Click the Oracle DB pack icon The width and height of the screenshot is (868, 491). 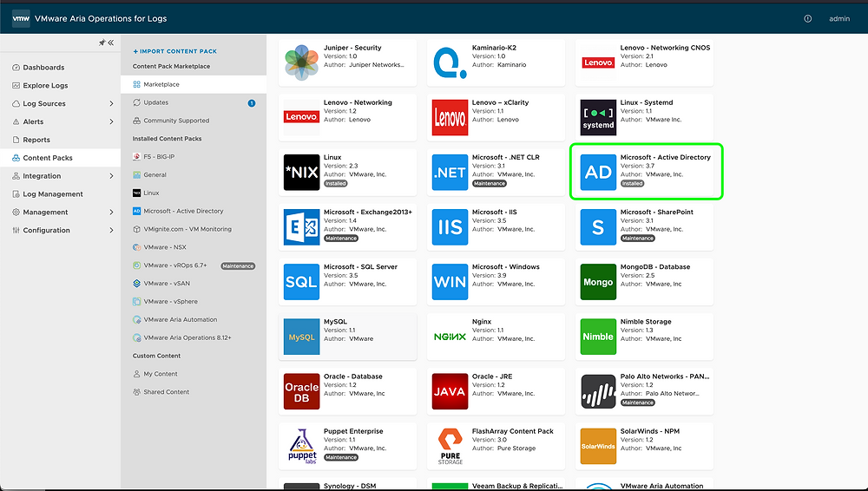[302, 391]
